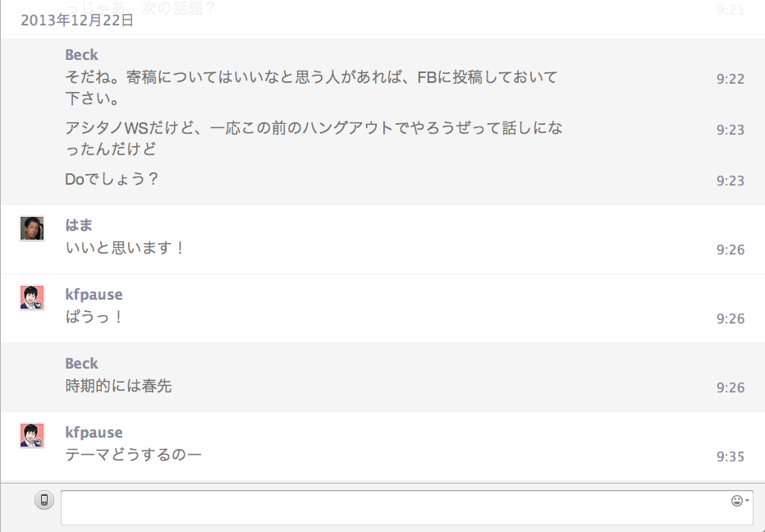The image size is (765, 532).
Task: Click Beck's name above the そだね message
Action: [x=81, y=55]
